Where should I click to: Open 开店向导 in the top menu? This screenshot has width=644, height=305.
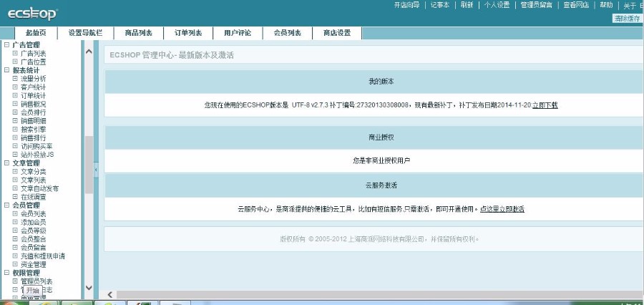click(x=406, y=5)
